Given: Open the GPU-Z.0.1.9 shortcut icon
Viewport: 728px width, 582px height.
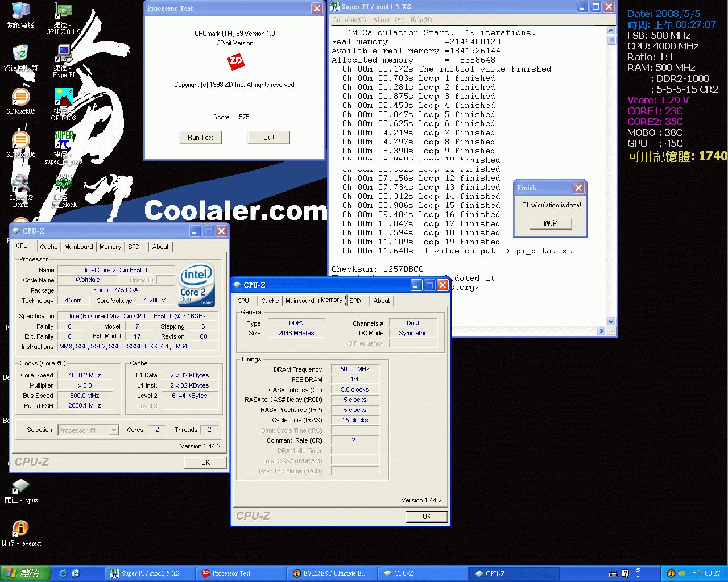Looking at the screenshot, I should pyautogui.click(x=63, y=11).
